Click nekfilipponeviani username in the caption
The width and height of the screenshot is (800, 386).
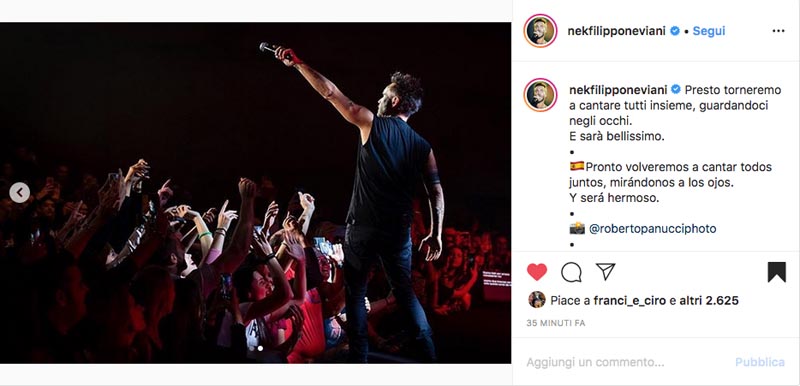click(x=618, y=90)
